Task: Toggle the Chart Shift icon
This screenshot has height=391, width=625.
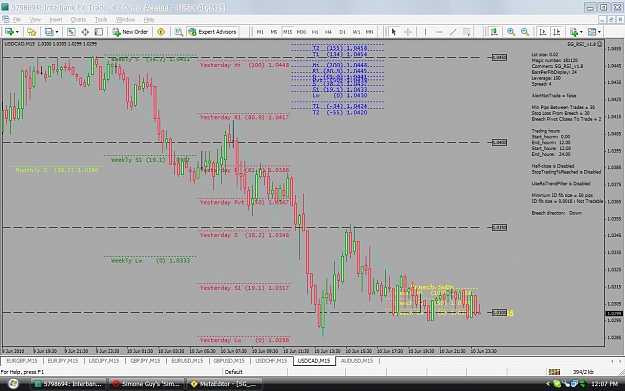Action: coord(557,32)
